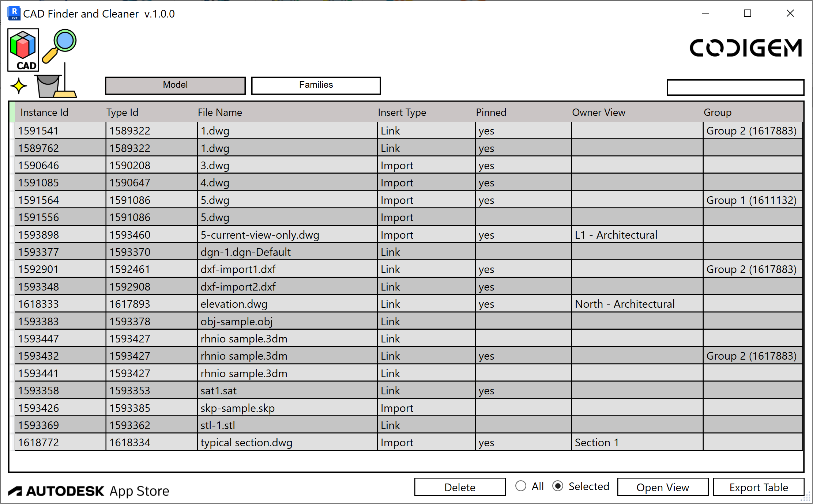
Task: Click the CAD cube icon
Action: pyautogui.click(x=23, y=49)
